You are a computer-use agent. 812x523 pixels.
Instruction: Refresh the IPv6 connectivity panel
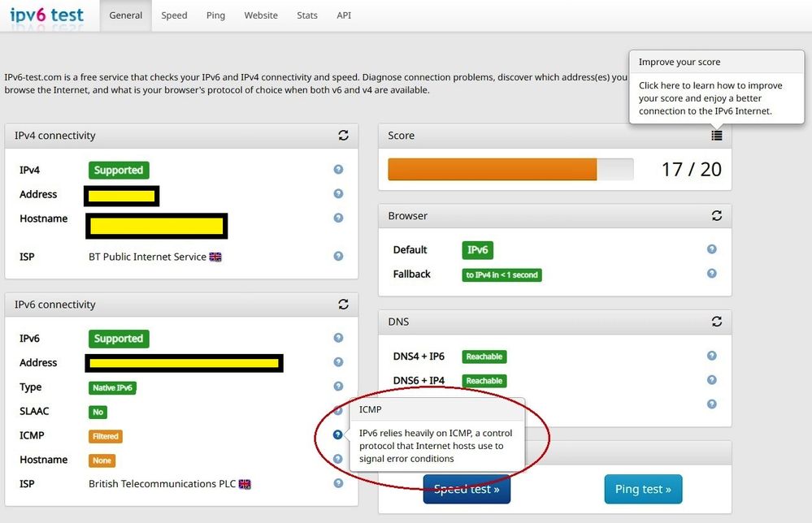click(343, 305)
